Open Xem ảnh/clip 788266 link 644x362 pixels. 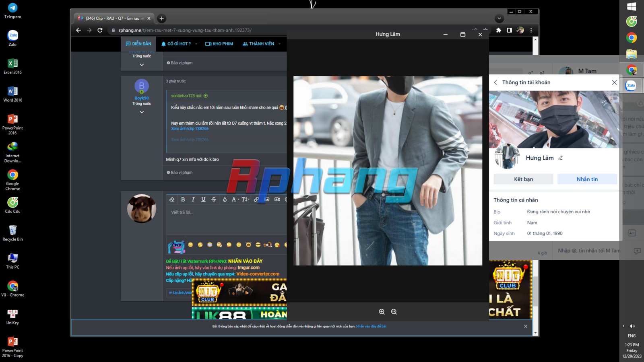(190, 129)
